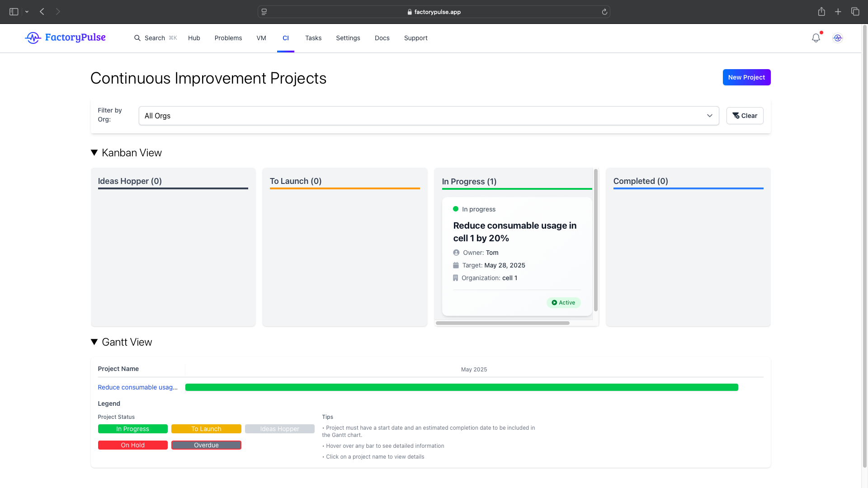Click the New Project button
The image size is (868, 488).
[x=746, y=77]
